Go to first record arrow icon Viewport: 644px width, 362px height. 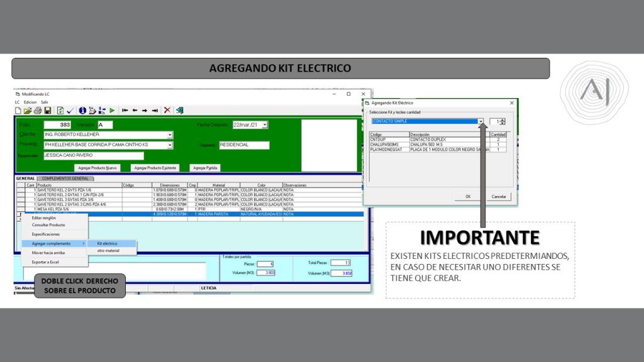125,111
